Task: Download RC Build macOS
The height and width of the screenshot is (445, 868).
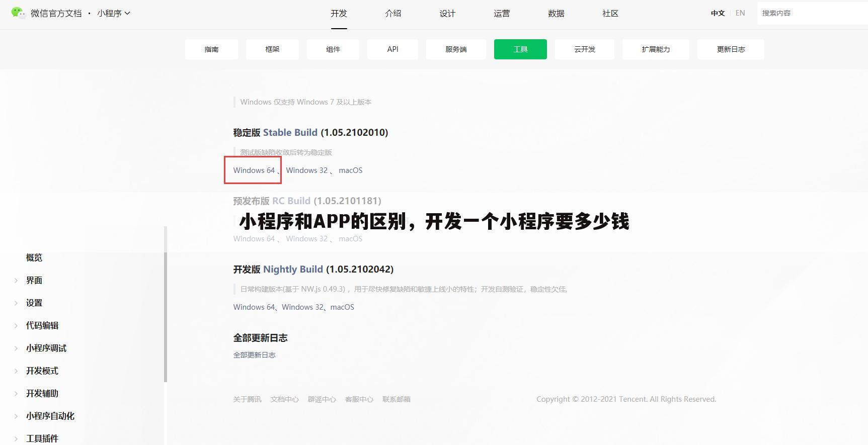Action: pos(350,239)
